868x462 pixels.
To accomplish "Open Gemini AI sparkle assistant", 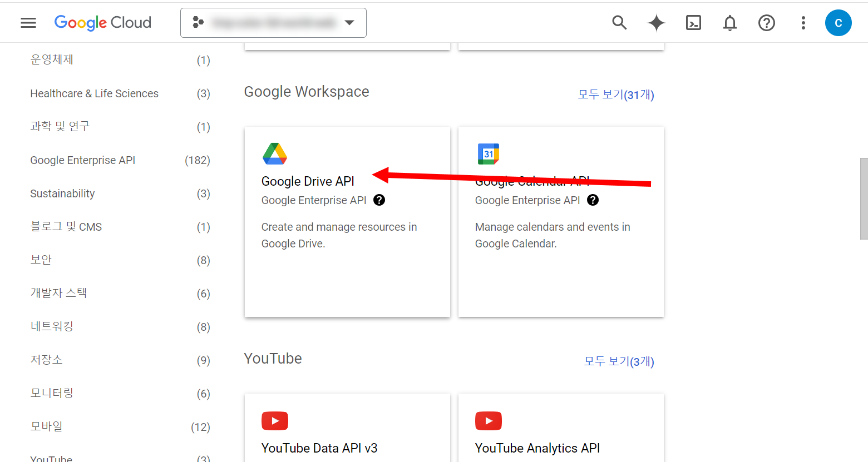I will 657,23.
